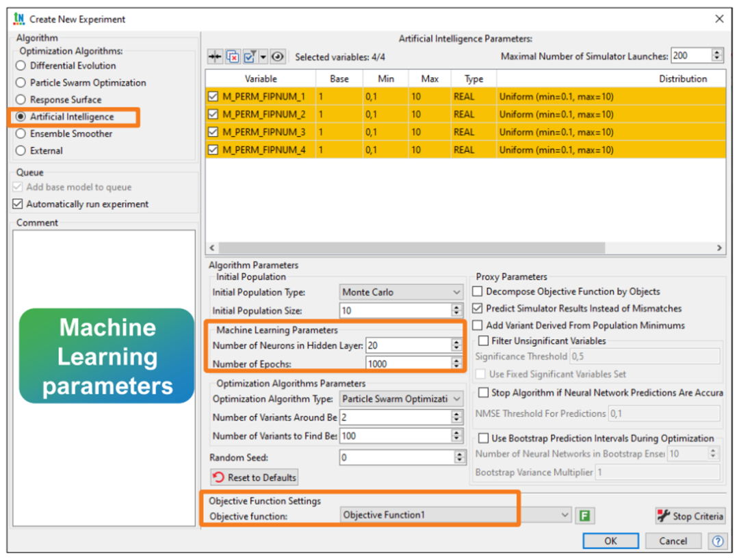The height and width of the screenshot is (560, 739).
Task: Click the variables table horizontal scrollbar
Action: pos(411,248)
